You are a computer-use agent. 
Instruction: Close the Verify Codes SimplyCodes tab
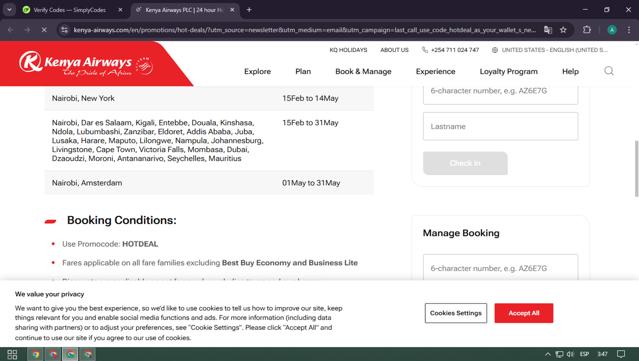click(x=120, y=10)
